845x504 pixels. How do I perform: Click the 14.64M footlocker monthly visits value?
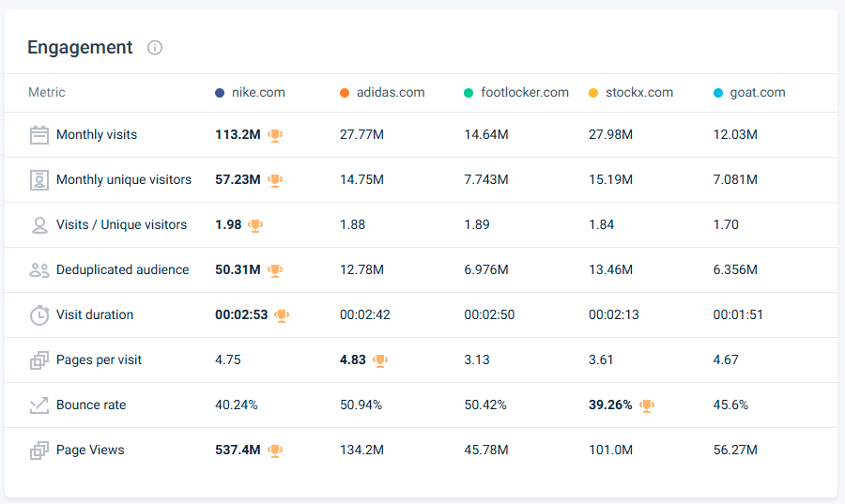[486, 134]
